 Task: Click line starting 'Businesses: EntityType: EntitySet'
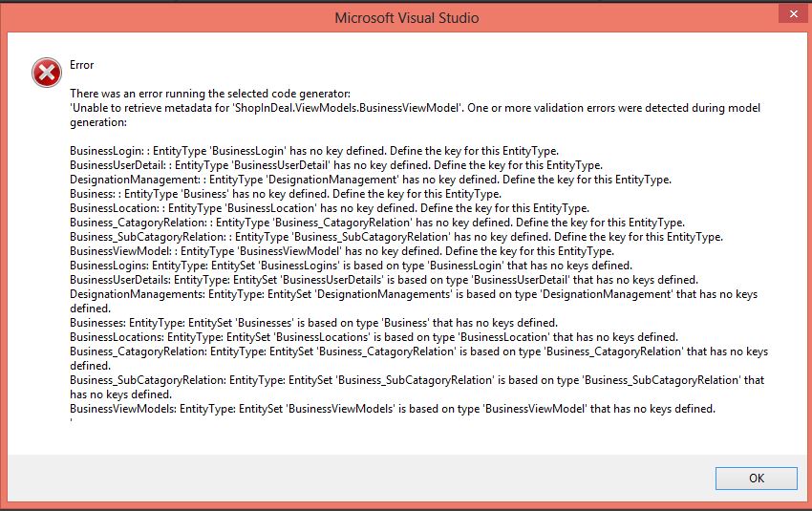click(314, 323)
